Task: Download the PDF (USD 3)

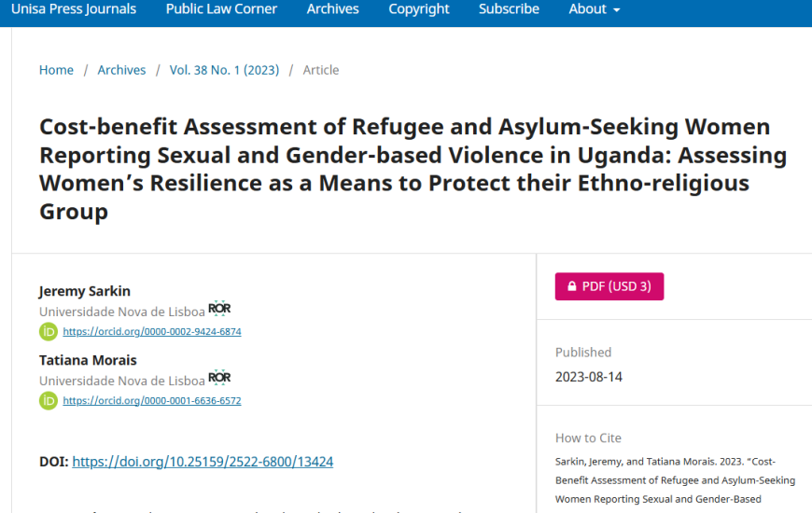Action: click(x=609, y=286)
